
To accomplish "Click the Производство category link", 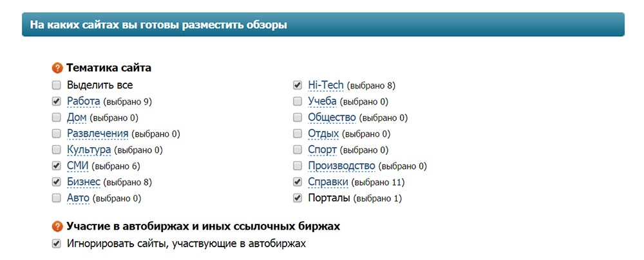I will [x=341, y=166].
